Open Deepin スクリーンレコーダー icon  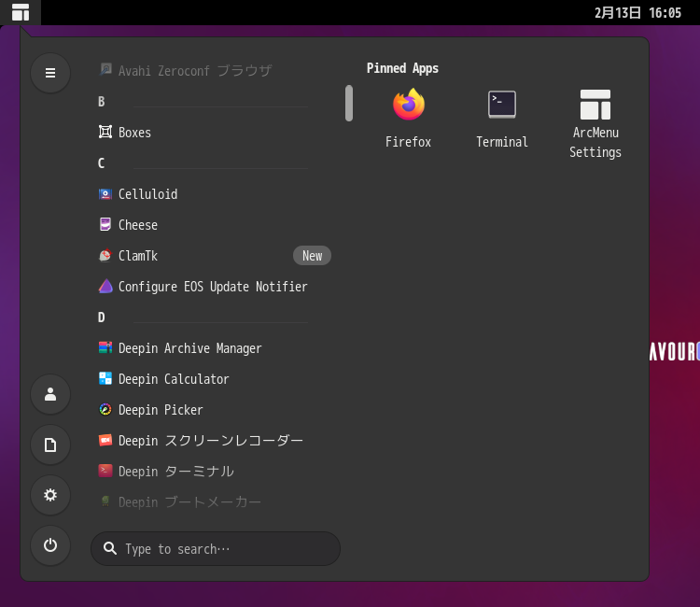point(105,441)
